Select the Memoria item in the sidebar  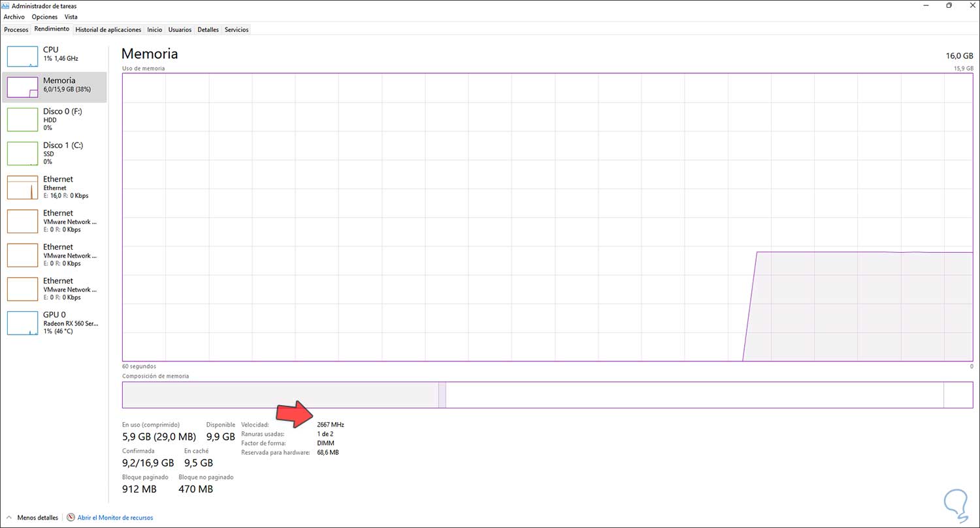click(x=55, y=88)
